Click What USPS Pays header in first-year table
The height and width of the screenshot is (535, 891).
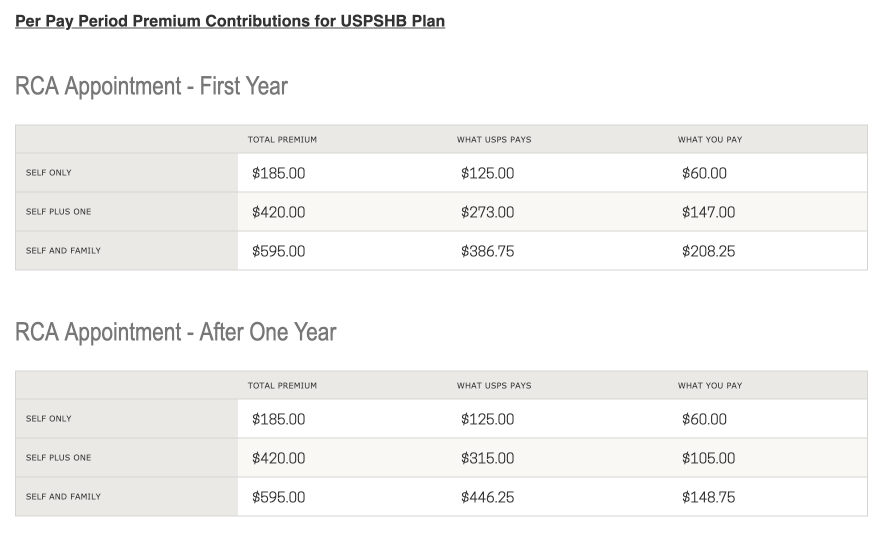point(494,140)
